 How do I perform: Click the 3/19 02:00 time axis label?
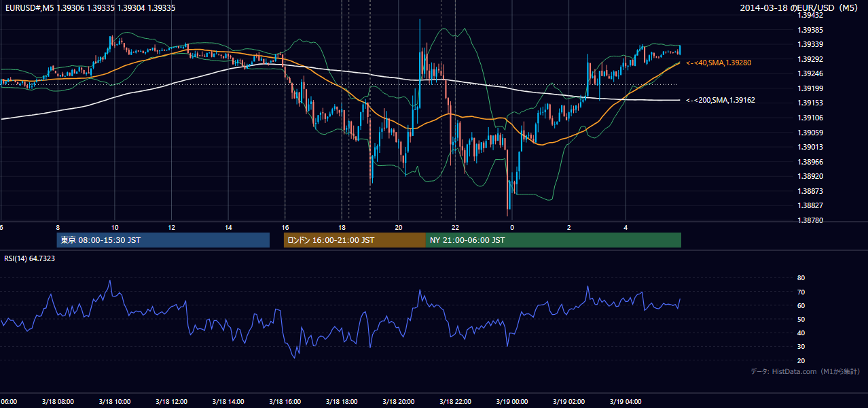[568, 401]
